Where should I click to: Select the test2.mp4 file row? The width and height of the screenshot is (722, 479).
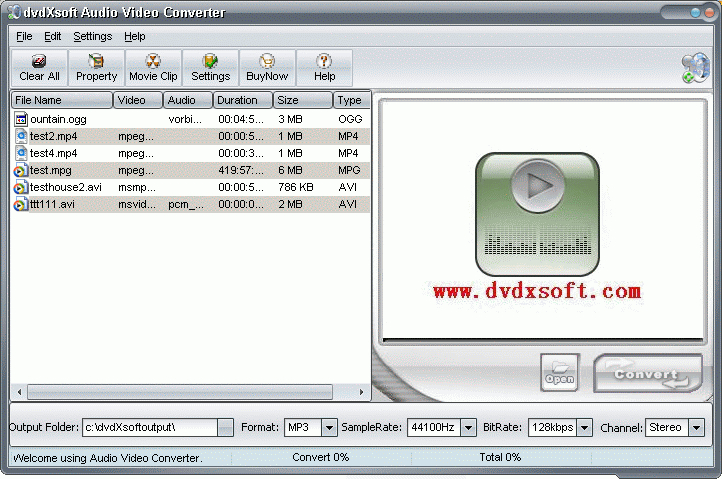191,136
